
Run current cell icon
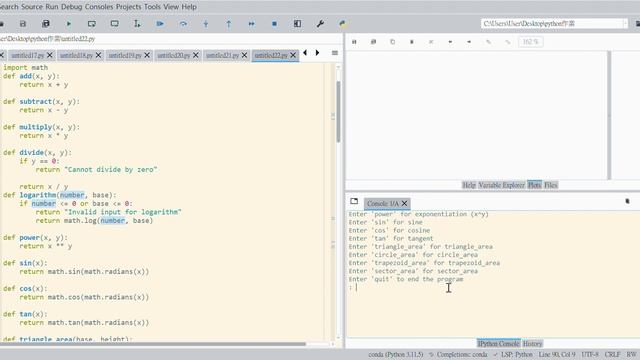[x=91, y=24]
